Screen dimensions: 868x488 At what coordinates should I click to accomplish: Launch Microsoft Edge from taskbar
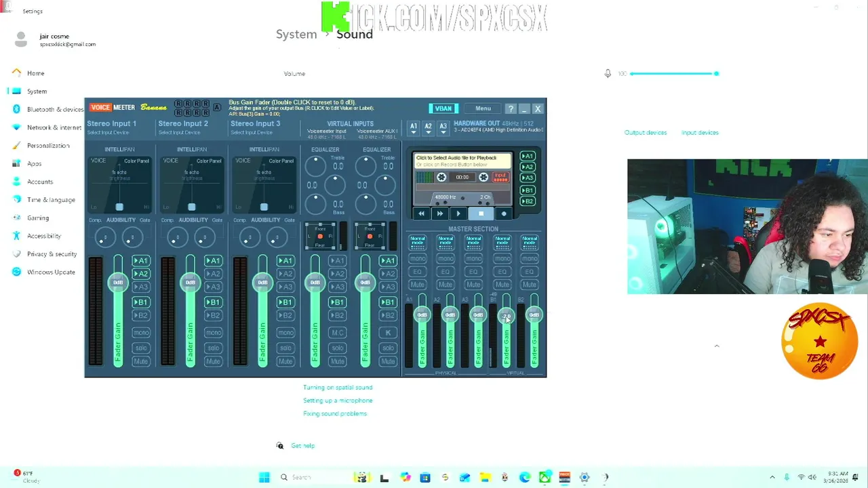(525, 477)
